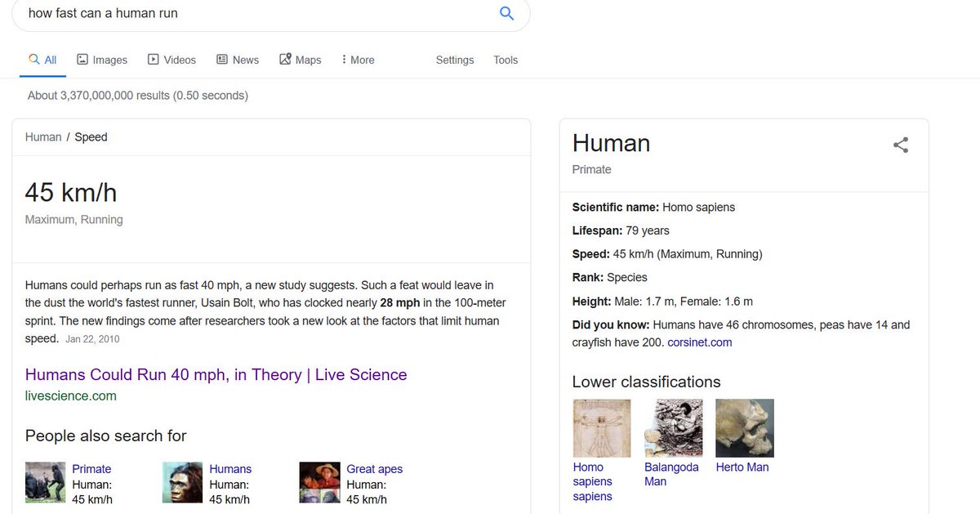Click the '45 km/h' answer heading
The image size is (980, 514).
[71, 193]
